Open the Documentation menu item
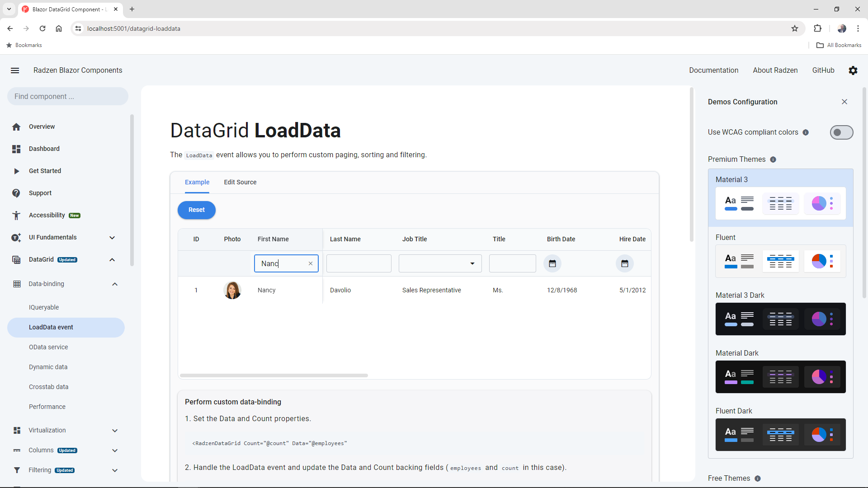Image resolution: width=868 pixels, height=488 pixels. click(713, 70)
